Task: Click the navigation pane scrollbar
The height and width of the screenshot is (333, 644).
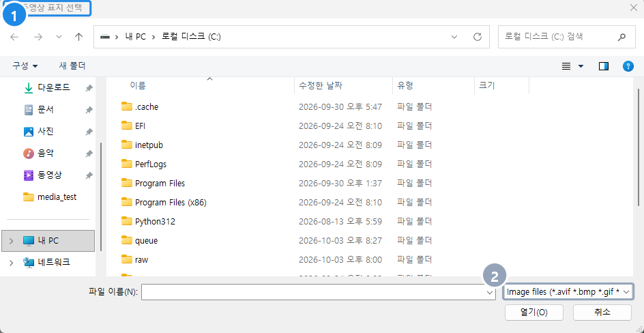Action: click(101, 197)
